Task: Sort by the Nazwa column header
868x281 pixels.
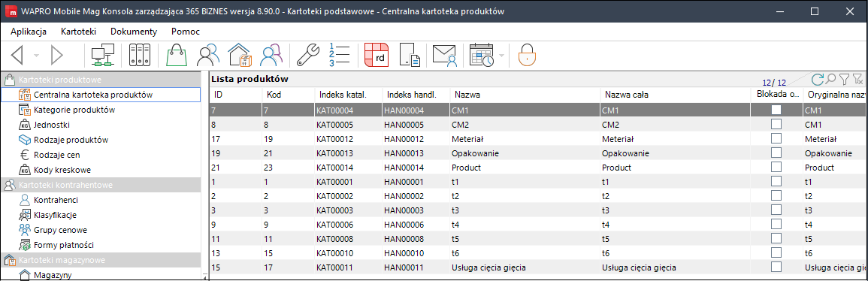Action: 525,95
